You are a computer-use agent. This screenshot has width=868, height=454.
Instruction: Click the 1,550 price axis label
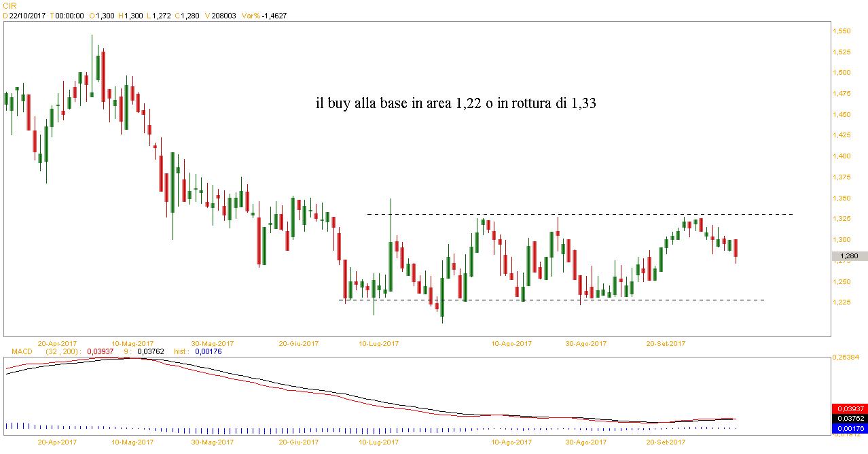843,31
